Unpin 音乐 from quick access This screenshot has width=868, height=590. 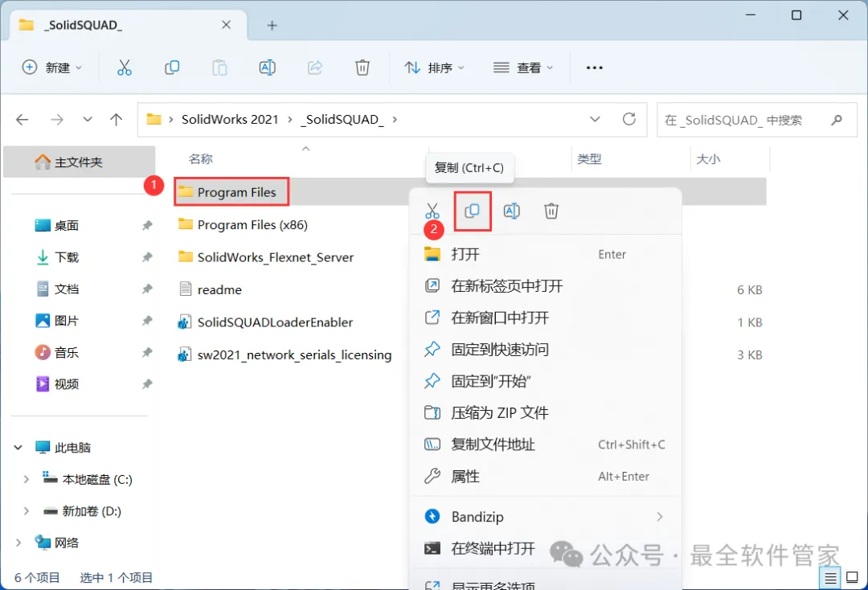point(147,352)
